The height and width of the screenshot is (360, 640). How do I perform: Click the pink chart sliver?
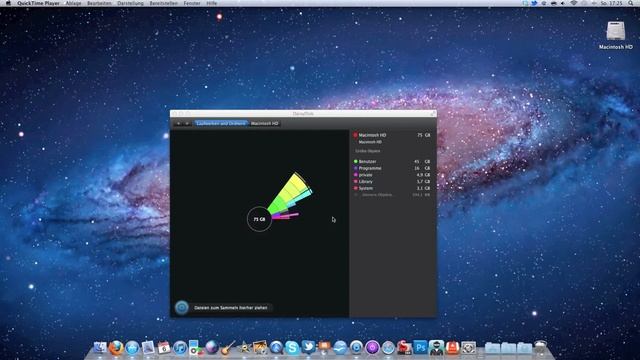point(286,216)
